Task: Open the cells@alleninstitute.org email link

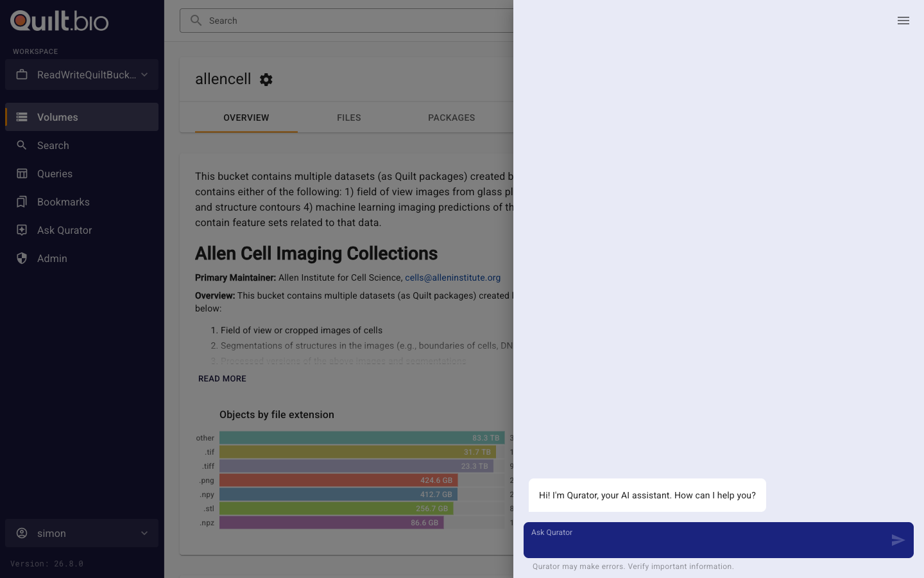Action: tap(453, 277)
